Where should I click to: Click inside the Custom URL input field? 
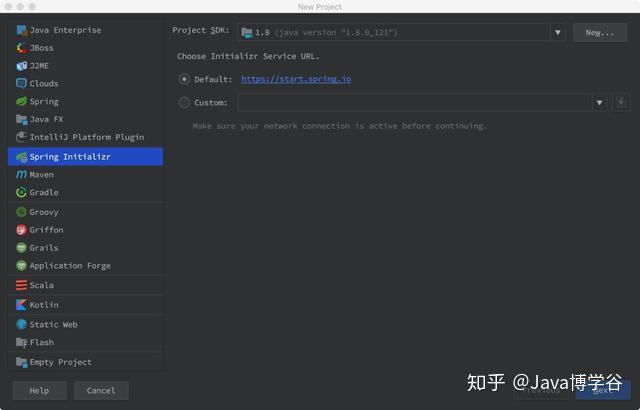(x=415, y=102)
